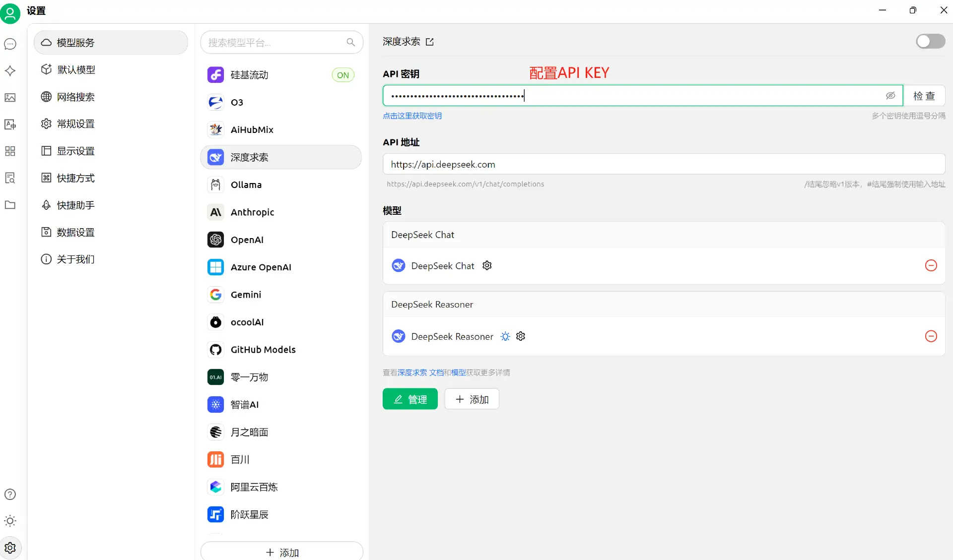
Task: Select the 月之暗面 provider
Action: coord(281,432)
